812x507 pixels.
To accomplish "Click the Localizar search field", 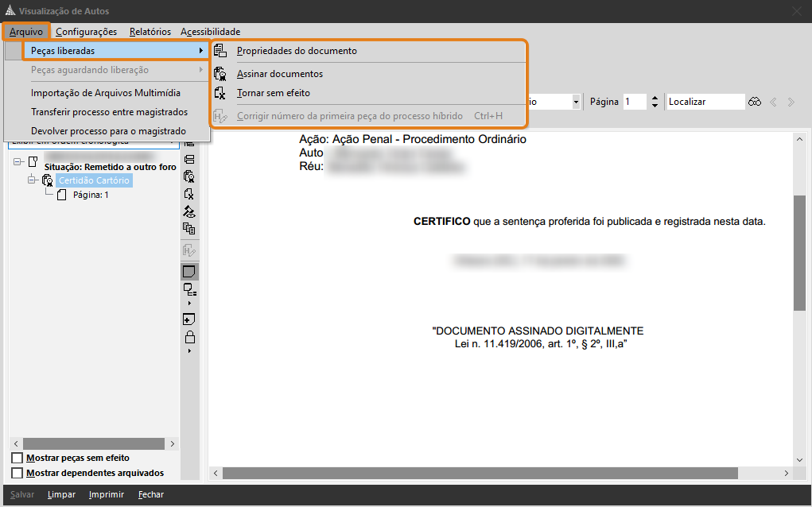I will 705,102.
